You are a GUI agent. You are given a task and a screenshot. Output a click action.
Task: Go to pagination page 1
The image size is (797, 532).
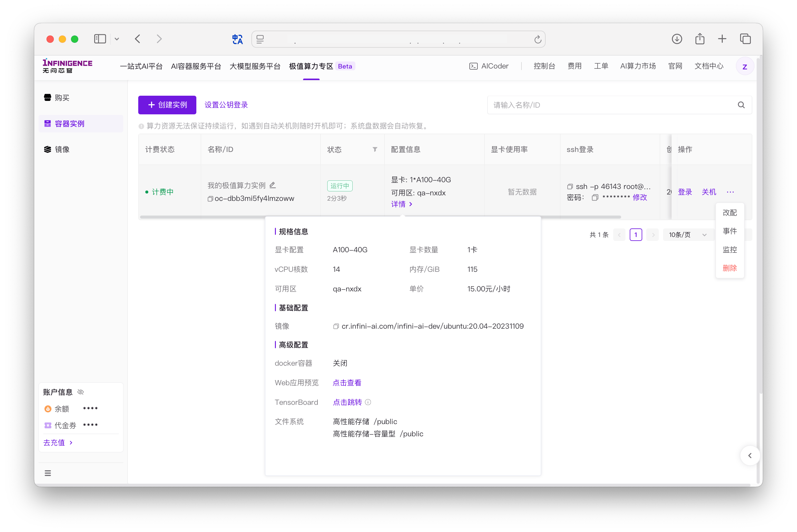coord(636,235)
